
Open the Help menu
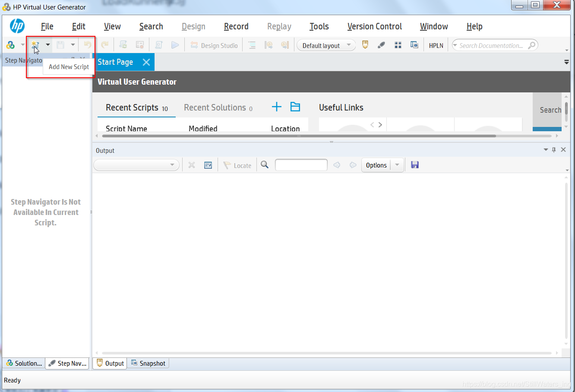coord(474,26)
